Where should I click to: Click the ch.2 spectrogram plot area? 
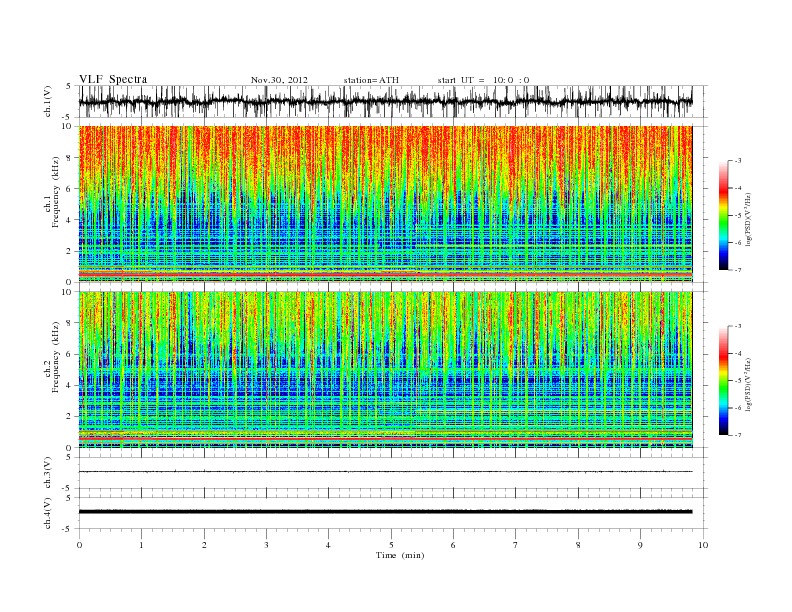pyautogui.click(x=385, y=370)
